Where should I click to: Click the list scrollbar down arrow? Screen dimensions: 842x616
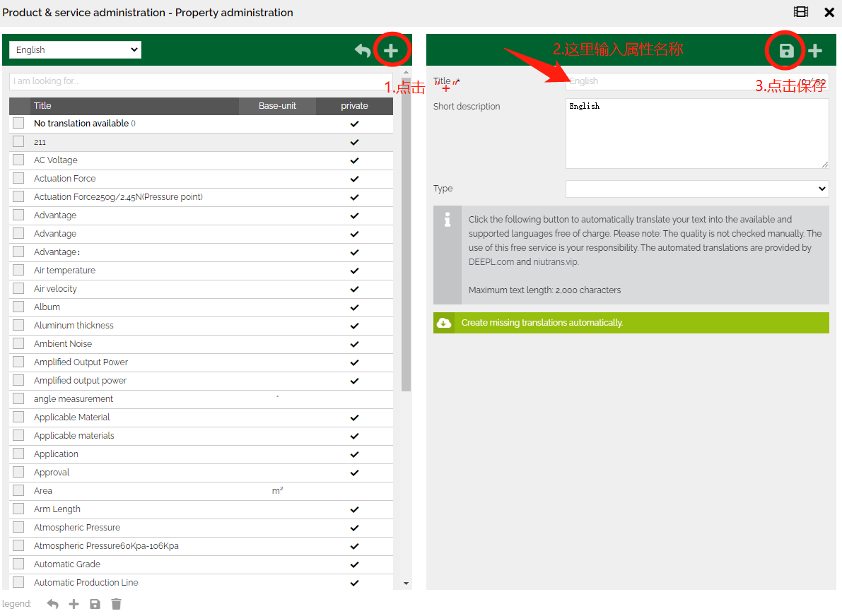[x=406, y=584]
